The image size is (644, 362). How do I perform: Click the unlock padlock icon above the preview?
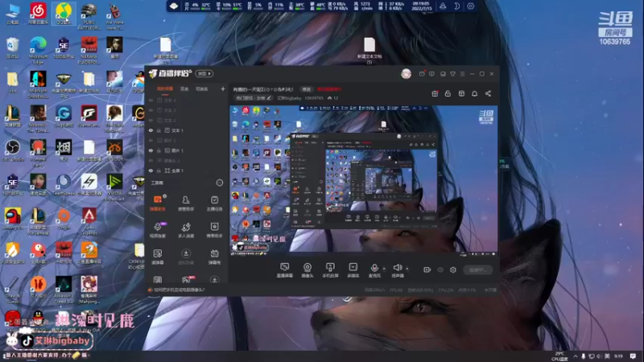[x=448, y=93]
